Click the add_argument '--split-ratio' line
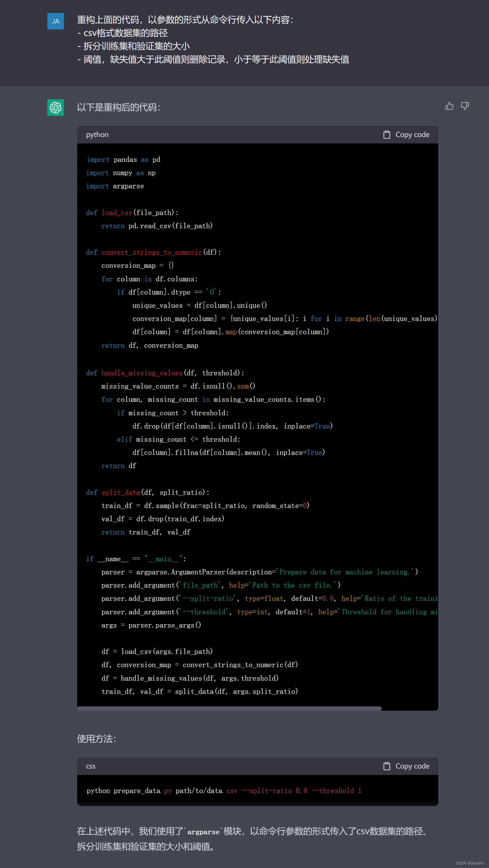Viewport: 489px width, 868px height. click(270, 598)
